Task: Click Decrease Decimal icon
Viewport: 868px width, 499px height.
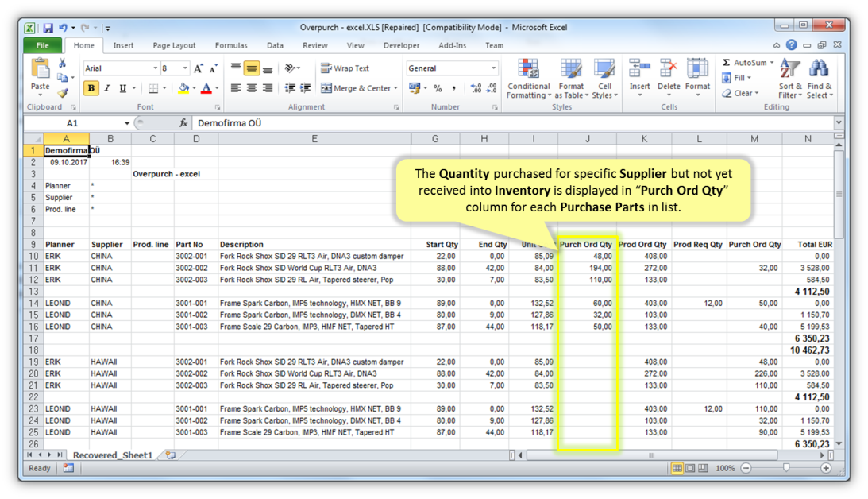Action: coord(492,88)
